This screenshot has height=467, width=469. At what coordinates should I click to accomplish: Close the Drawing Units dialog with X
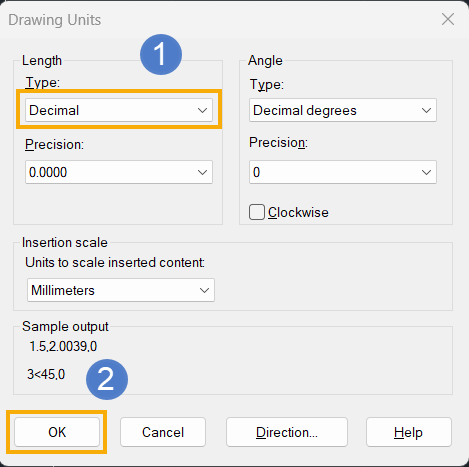448,19
